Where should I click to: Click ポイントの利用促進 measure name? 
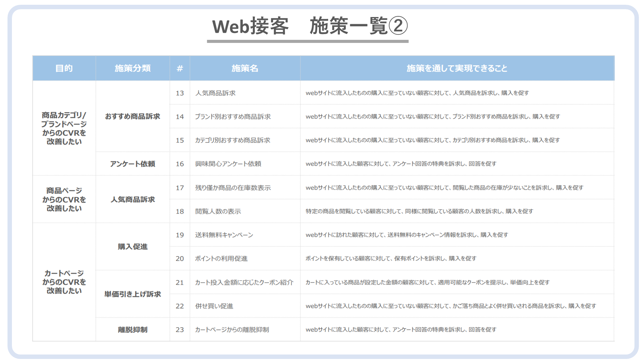[221, 258]
